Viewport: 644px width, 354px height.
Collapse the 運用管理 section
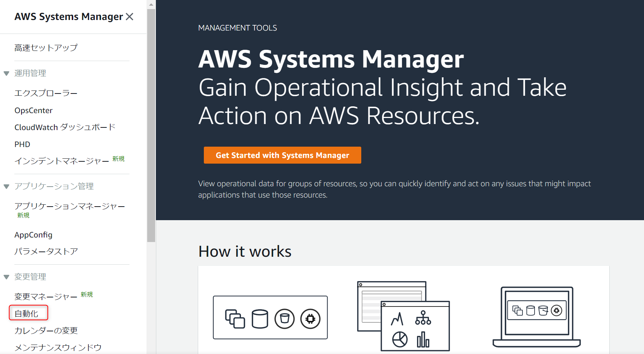click(6, 73)
